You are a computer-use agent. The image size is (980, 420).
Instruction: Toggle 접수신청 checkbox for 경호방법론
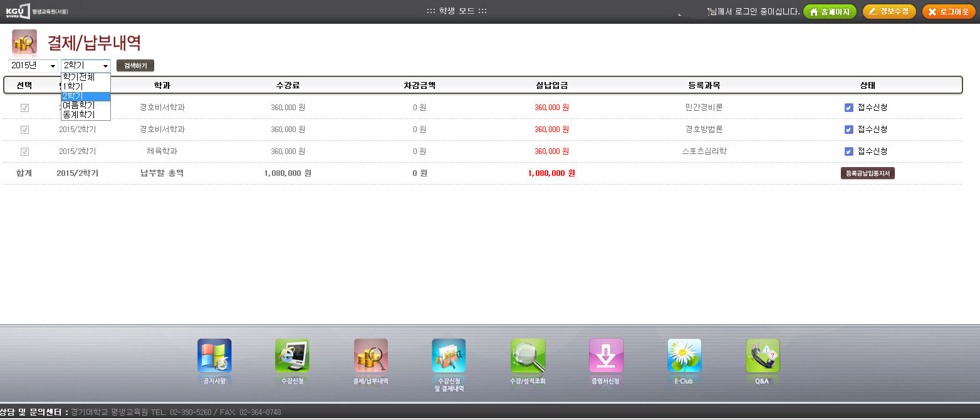pos(849,130)
